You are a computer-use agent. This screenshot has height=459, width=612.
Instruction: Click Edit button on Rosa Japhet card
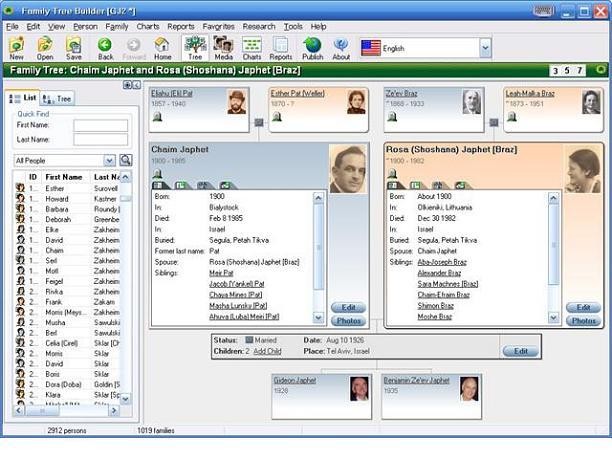point(584,308)
